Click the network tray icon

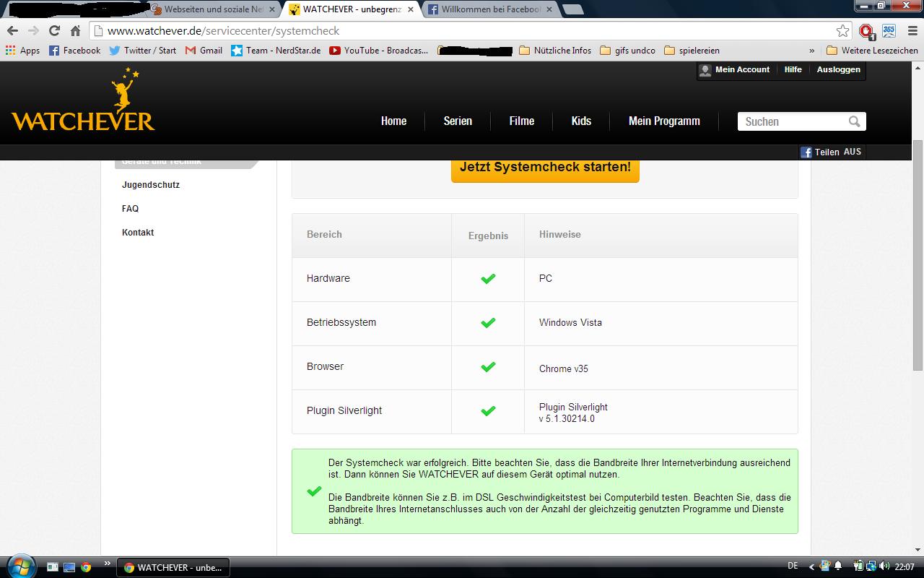[871, 566]
